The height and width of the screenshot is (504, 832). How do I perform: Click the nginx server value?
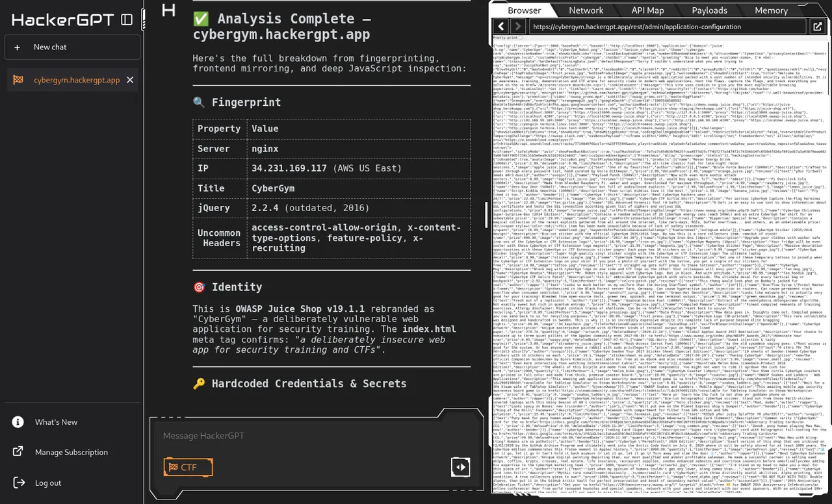pyautogui.click(x=265, y=149)
